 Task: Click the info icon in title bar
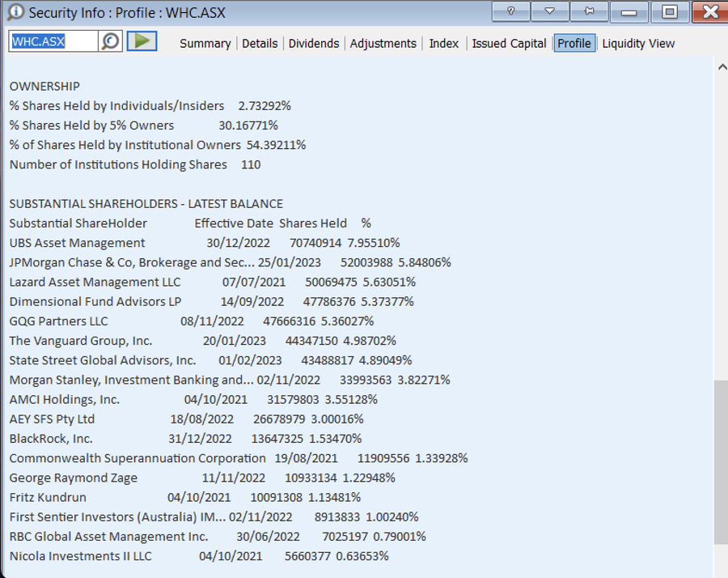tap(15, 12)
